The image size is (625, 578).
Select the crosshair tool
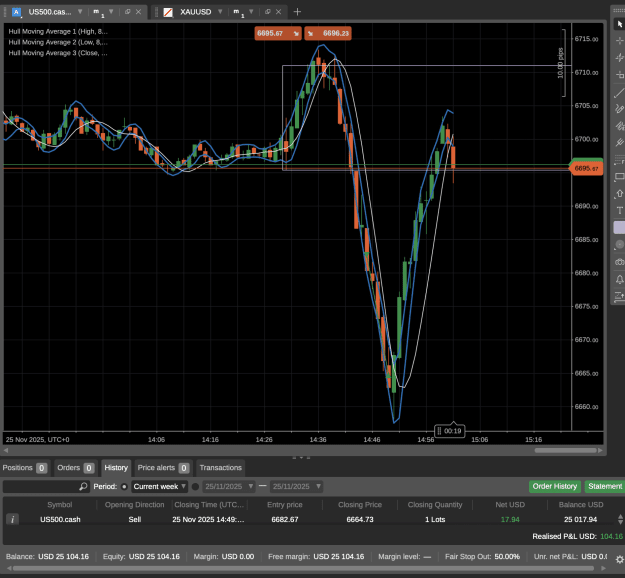tap(619, 41)
